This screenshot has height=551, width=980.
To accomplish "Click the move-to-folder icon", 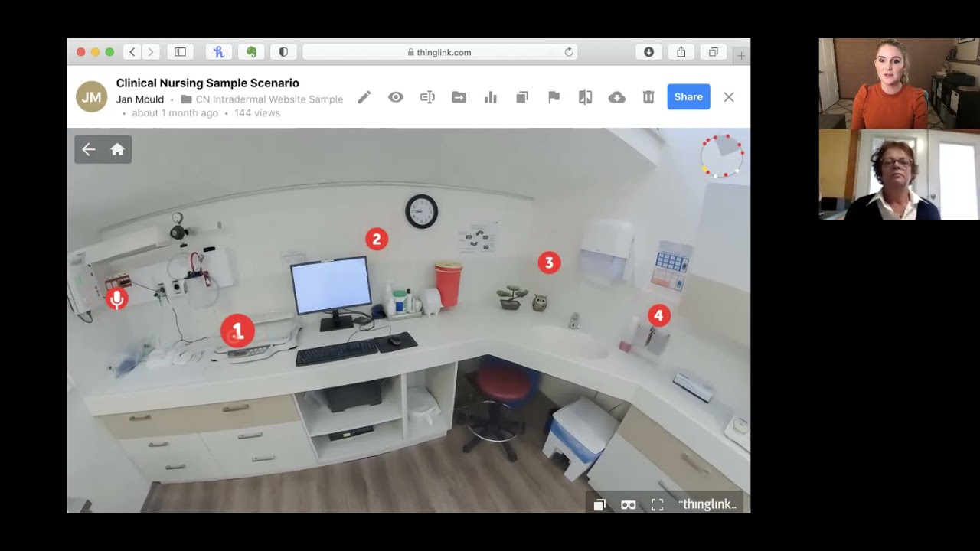I will (x=459, y=97).
